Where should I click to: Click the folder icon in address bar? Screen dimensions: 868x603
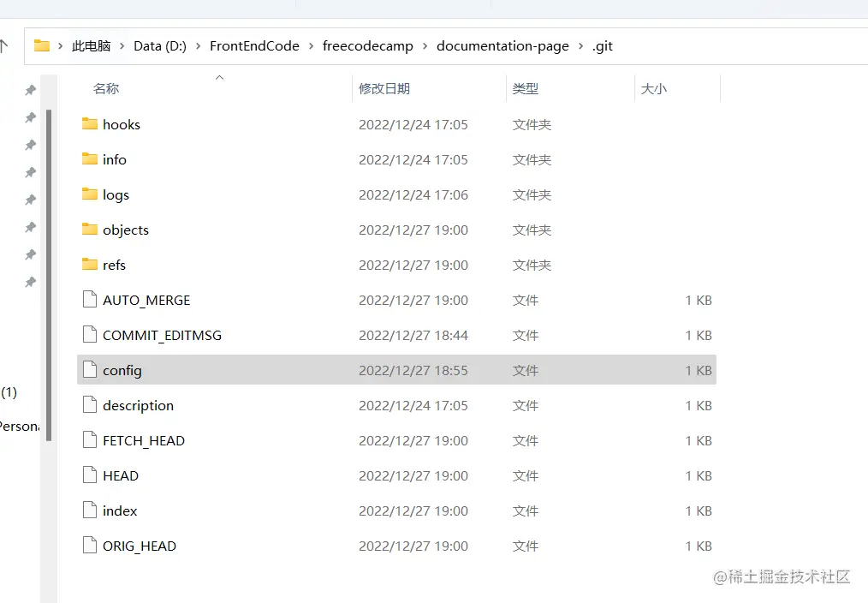pos(42,45)
